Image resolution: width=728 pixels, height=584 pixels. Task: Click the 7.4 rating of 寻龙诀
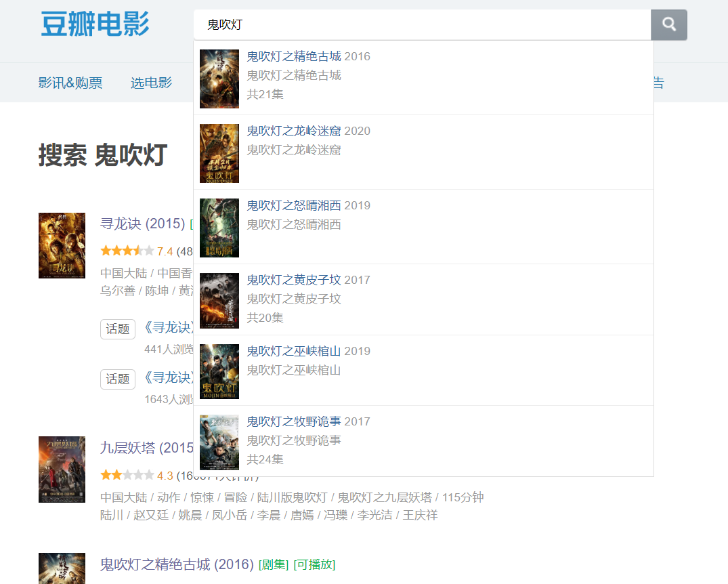[165, 251]
